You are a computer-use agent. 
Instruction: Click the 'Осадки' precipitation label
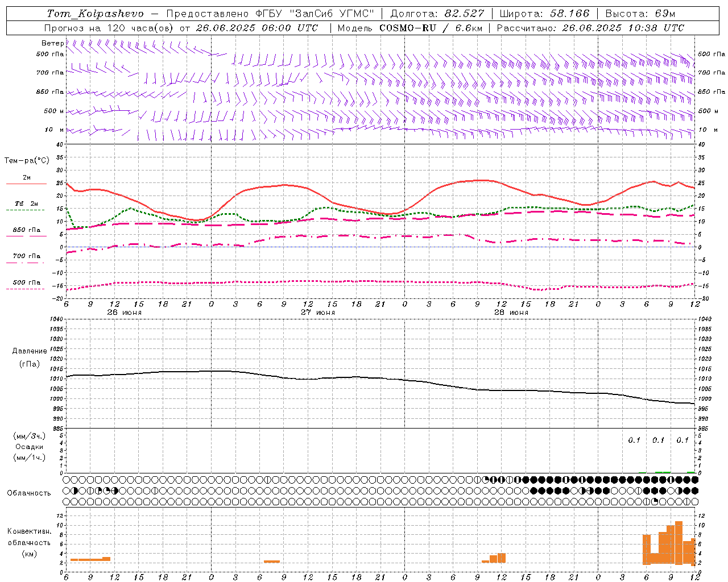click(x=30, y=447)
